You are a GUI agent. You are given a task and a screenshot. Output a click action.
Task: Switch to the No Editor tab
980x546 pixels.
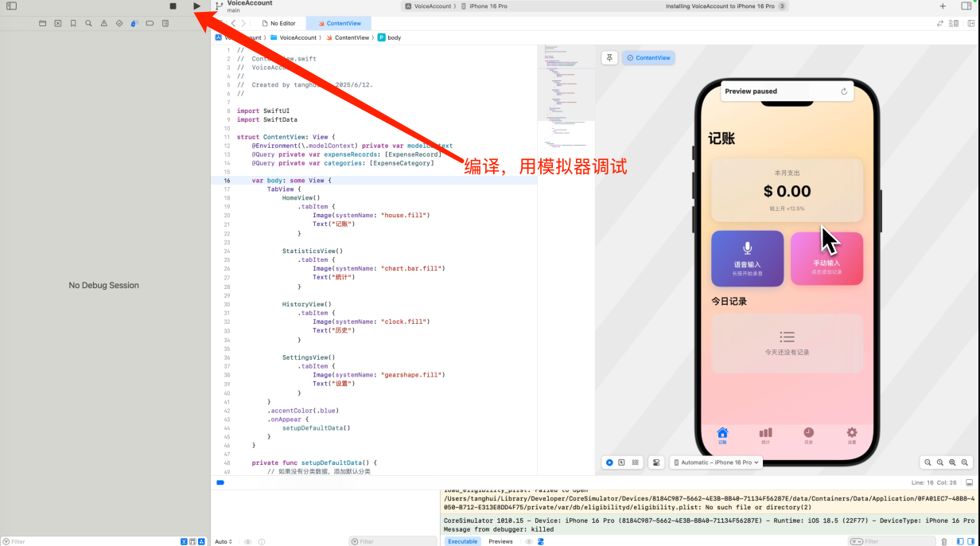pyautogui.click(x=278, y=24)
